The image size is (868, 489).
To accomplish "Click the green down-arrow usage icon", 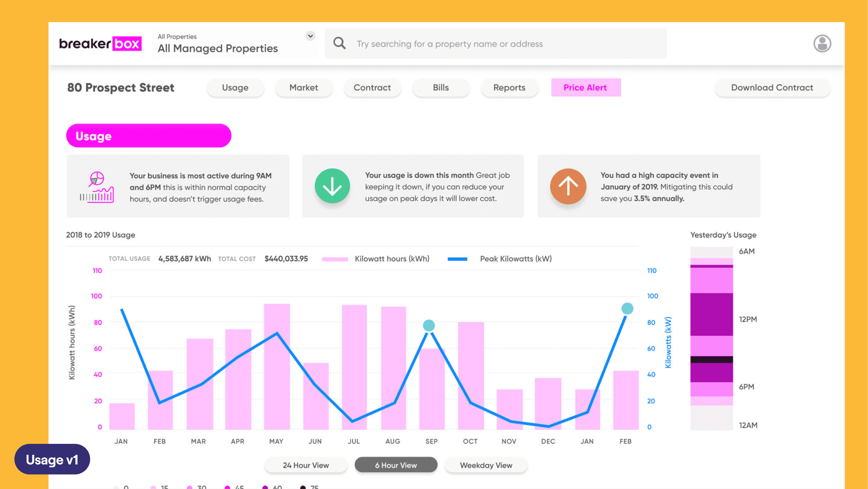I will coord(332,186).
